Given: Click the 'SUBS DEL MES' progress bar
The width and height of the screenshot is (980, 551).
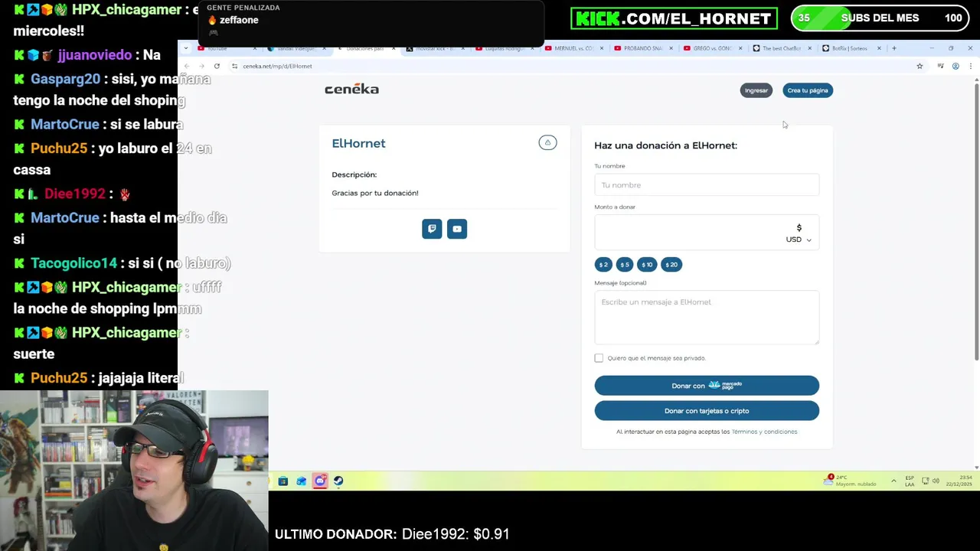Looking at the screenshot, I should (881, 18).
